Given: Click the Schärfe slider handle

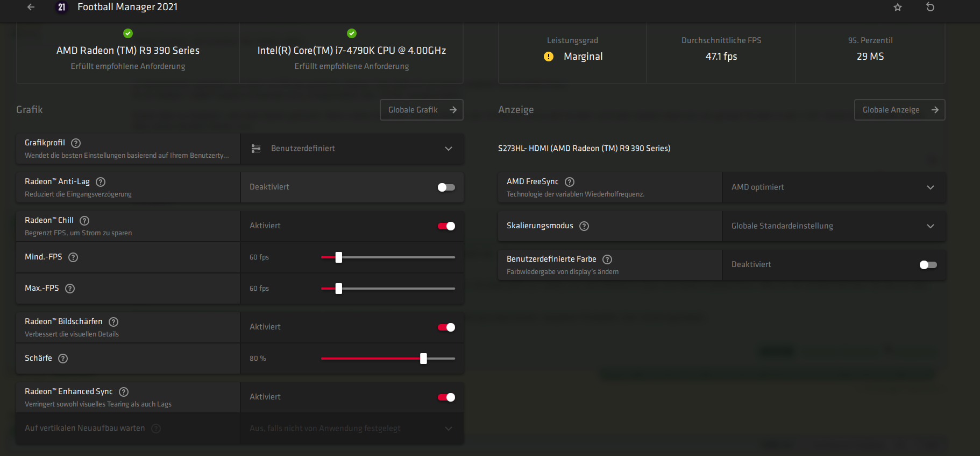Looking at the screenshot, I should click(424, 359).
